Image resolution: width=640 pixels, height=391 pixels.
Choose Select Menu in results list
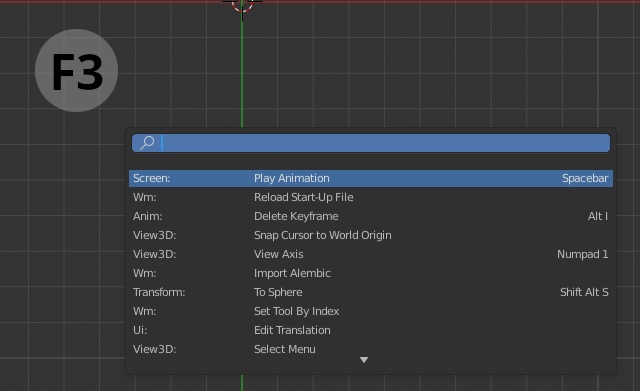coord(371,349)
